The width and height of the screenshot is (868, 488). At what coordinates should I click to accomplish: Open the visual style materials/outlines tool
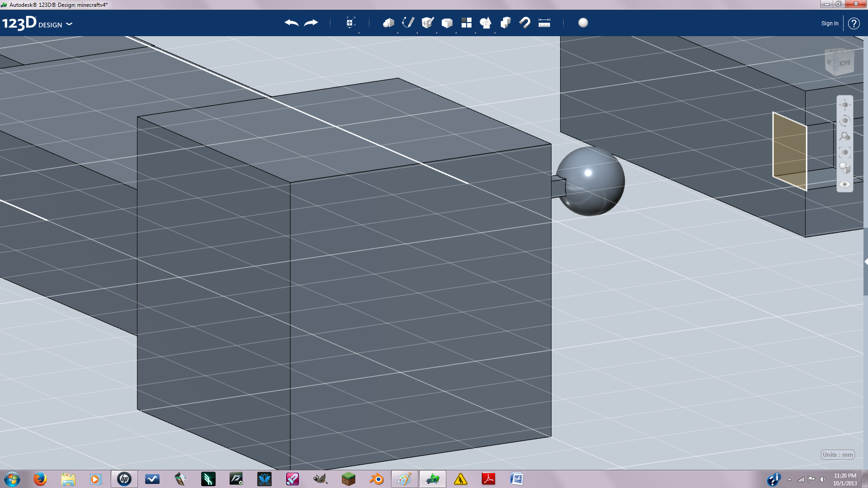pos(845,168)
